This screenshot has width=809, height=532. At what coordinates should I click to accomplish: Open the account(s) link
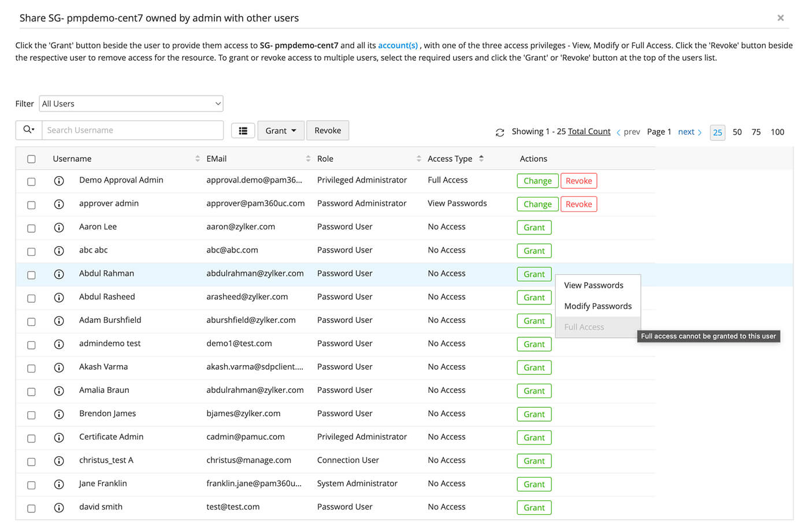tap(398, 45)
